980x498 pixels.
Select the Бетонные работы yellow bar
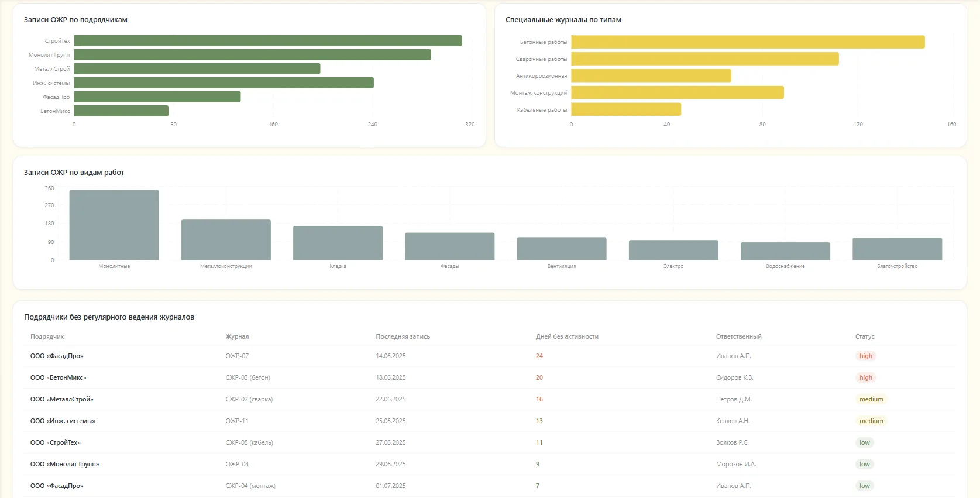click(x=748, y=42)
